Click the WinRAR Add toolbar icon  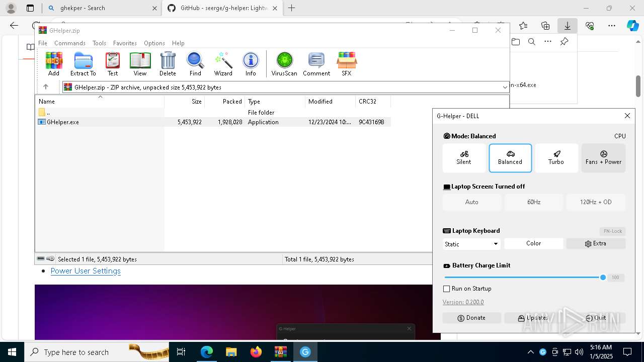(x=54, y=64)
